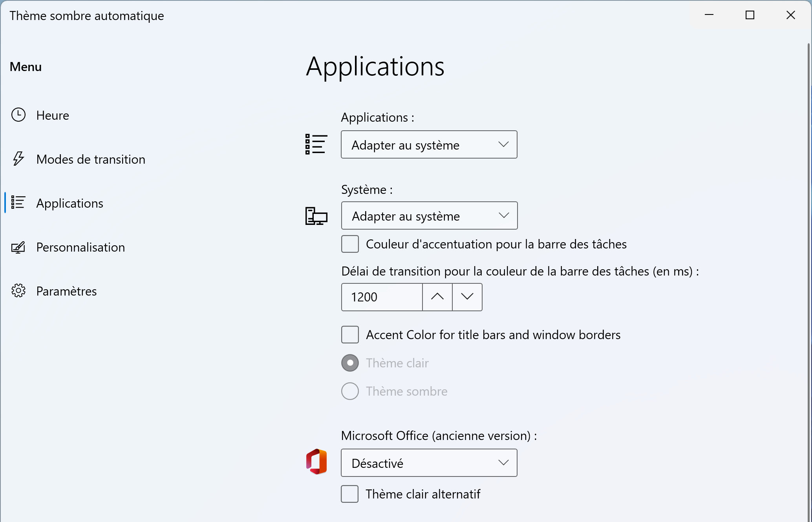Close the Thème sombre automatique window
This screenshot has width=812, height=522.
(791, 15)
